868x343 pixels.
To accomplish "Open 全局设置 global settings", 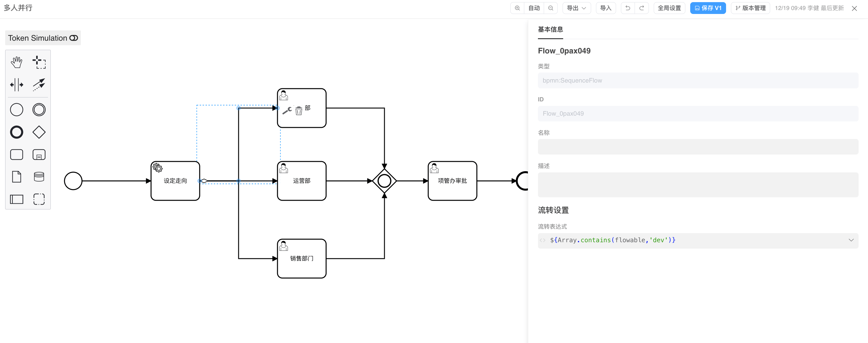I will (x=669, y=8).
